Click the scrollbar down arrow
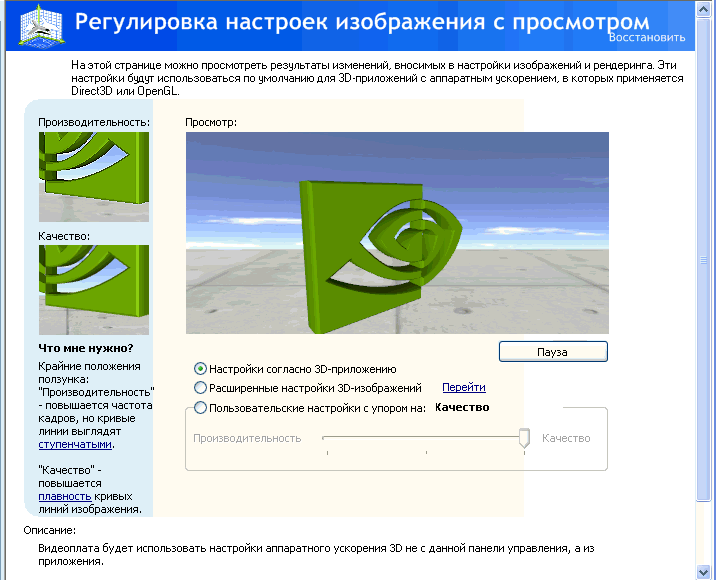This screenshot has height=580, width=716. click(706, 570)
